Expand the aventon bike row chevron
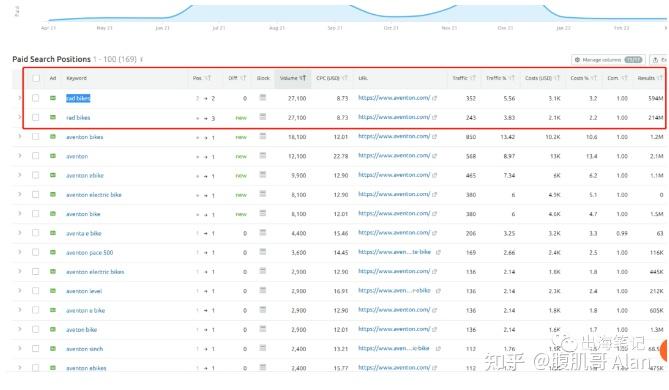This screenshot has height=390, width=669. (x=20, y=214)
